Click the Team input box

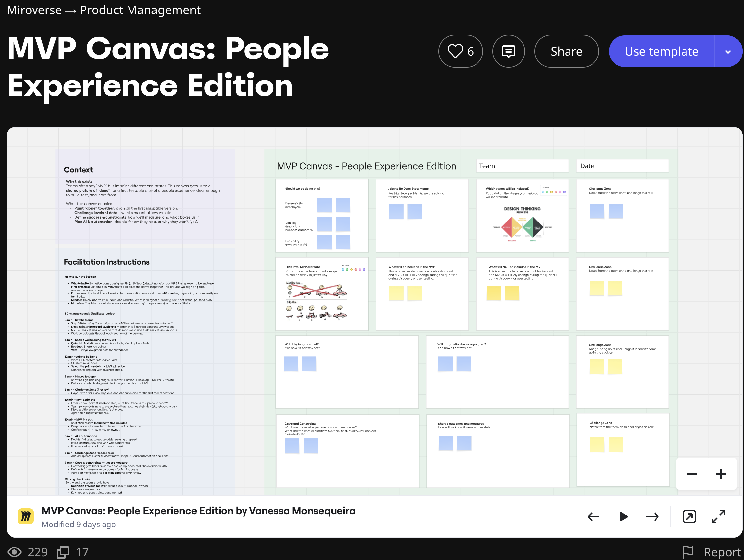(522, 166)
